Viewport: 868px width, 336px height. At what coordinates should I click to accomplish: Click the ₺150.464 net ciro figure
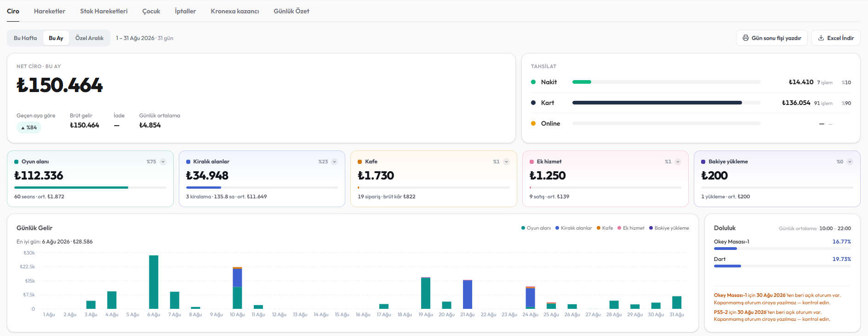click(60, 85)
